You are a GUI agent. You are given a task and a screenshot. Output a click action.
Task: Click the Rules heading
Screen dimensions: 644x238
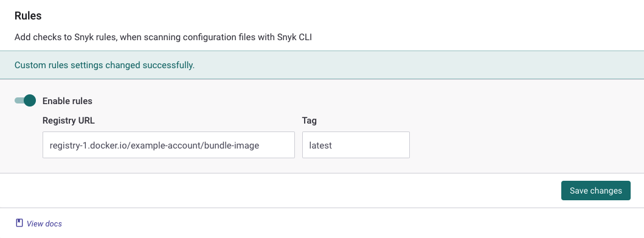point(28,16)
